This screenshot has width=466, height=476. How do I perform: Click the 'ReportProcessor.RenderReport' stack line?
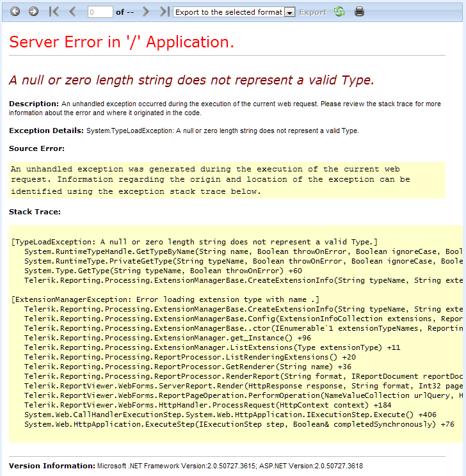pyautogui.click(x=243, y=376)
